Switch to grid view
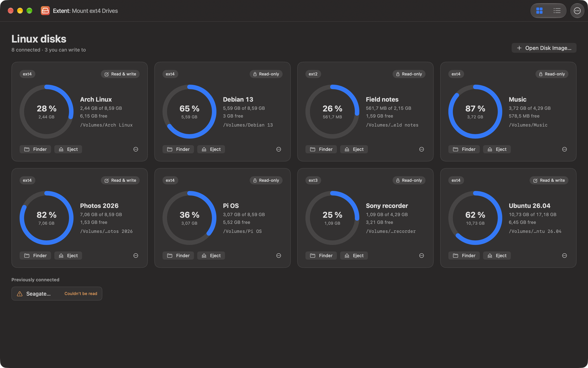Screen dimensions: 588x368 point(539,11)
